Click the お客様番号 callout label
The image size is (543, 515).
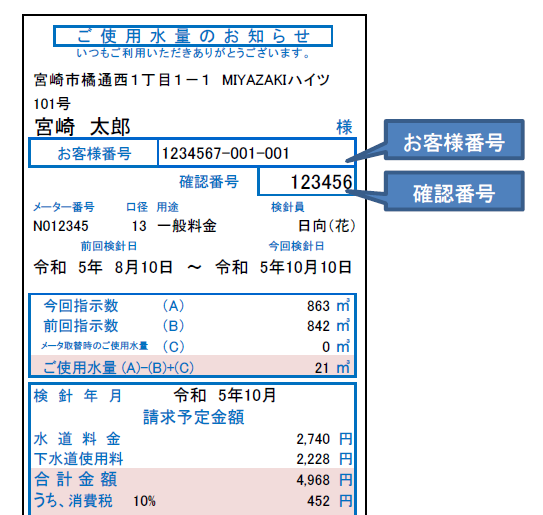point(454,140)
